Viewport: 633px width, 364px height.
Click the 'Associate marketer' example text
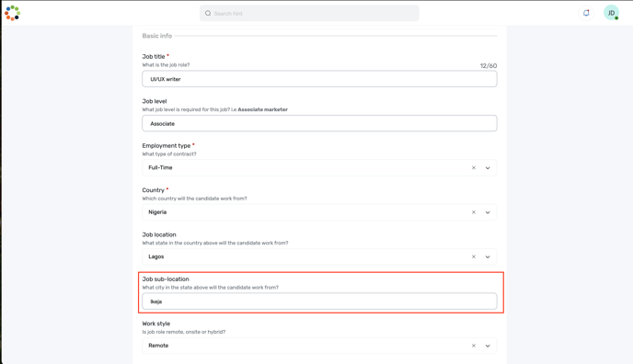coord(263,109)
